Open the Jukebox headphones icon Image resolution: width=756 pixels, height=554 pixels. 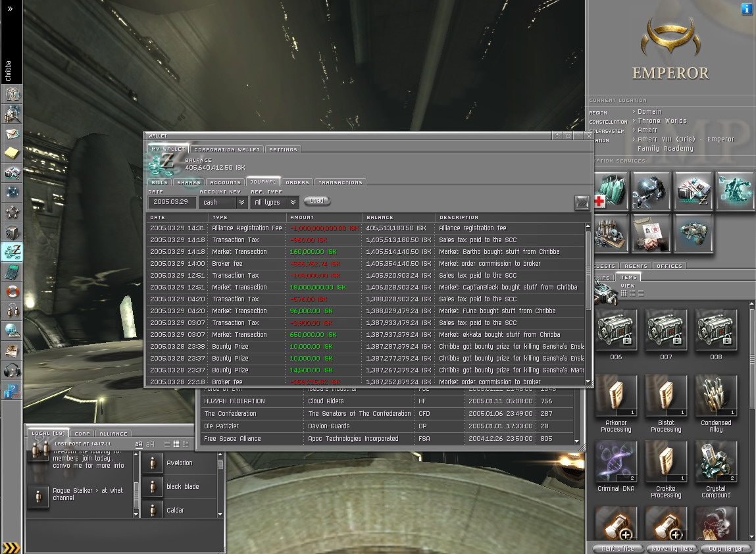[x=12, y=370]
